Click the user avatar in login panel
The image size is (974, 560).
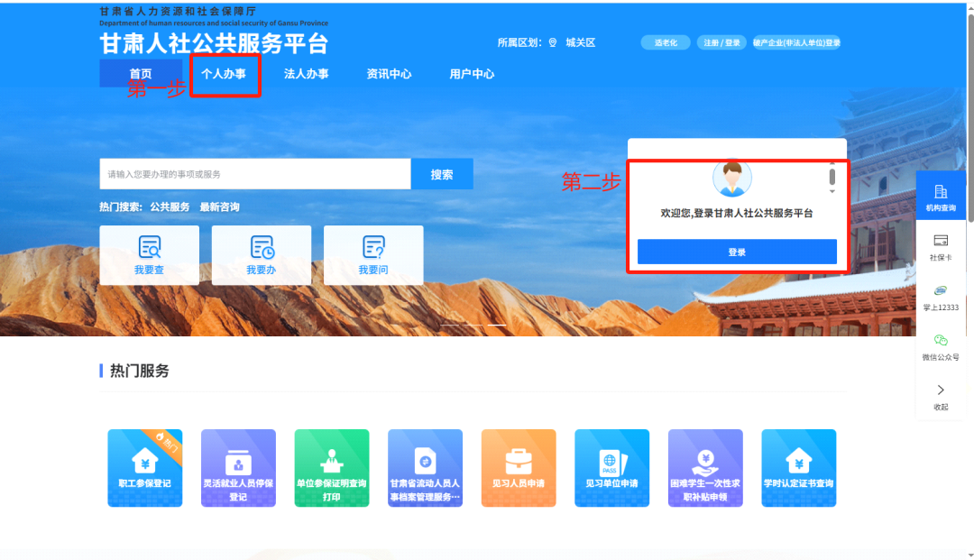point(732,179)
